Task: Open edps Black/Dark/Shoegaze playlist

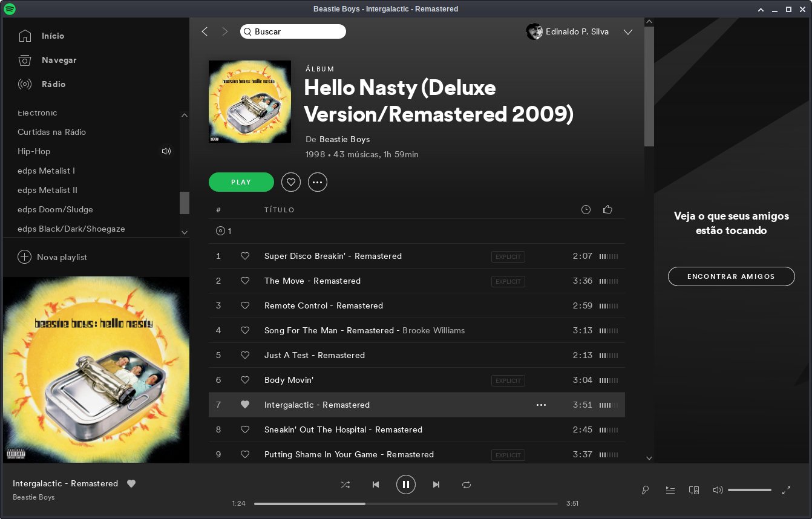Action: [x=71, y=229]
